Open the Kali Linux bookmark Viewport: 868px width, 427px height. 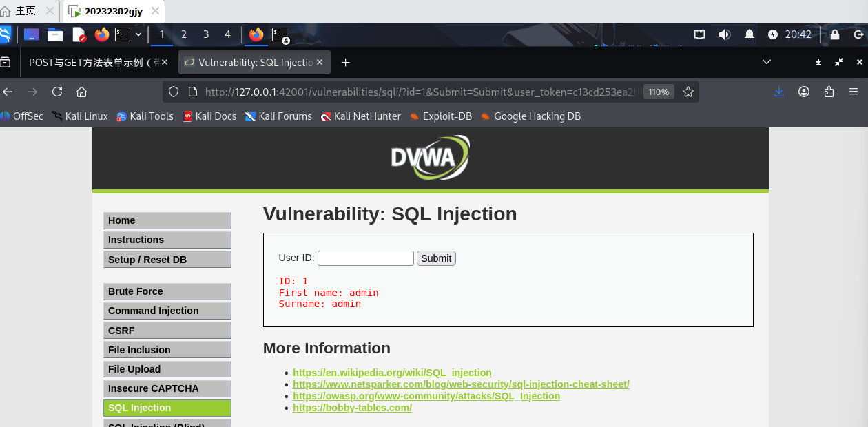[x=79, y=116]
